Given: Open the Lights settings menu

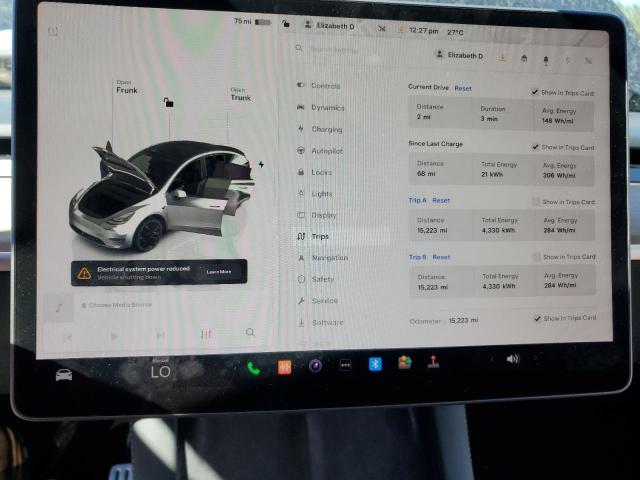Looking at the screenshot, I should [x=315, y=194].
